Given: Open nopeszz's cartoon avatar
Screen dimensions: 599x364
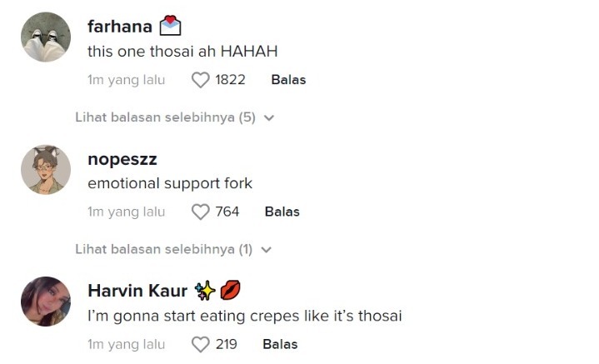Looking at the screenshot, I should (x=46, y=170).
